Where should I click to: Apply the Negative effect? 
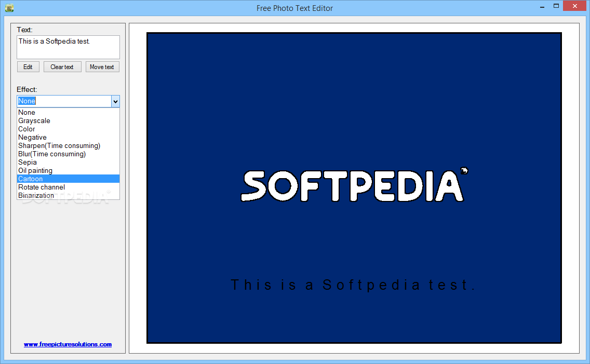coord(68,137)
